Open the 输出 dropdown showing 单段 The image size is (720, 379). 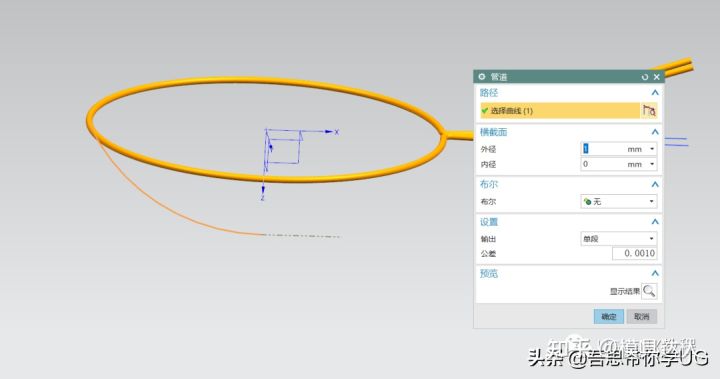pos(619,238)
